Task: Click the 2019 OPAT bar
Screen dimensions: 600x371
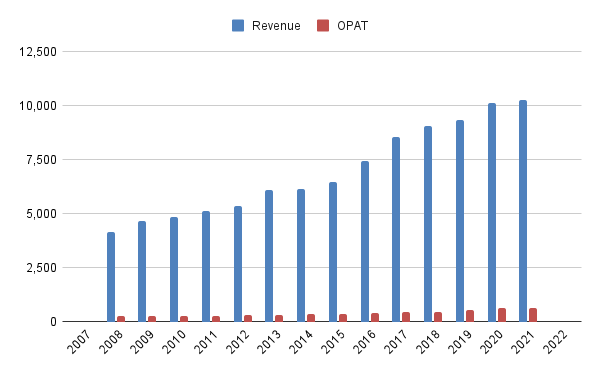Action: 470,316
